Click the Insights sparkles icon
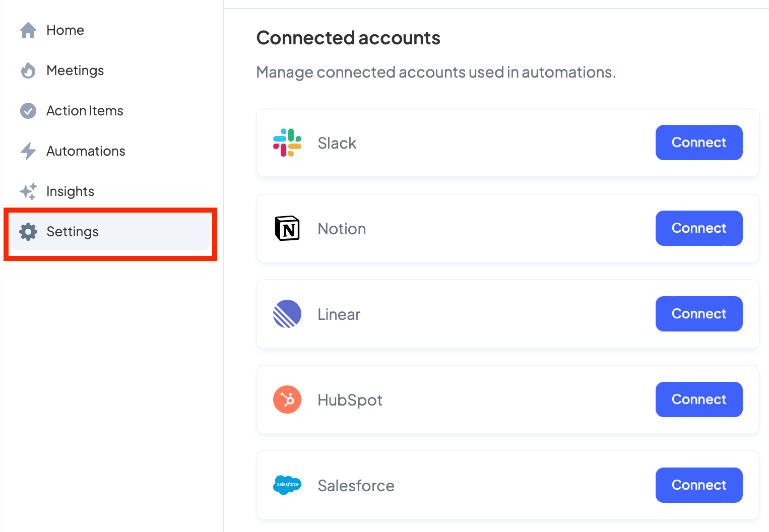 click(28, 191)
